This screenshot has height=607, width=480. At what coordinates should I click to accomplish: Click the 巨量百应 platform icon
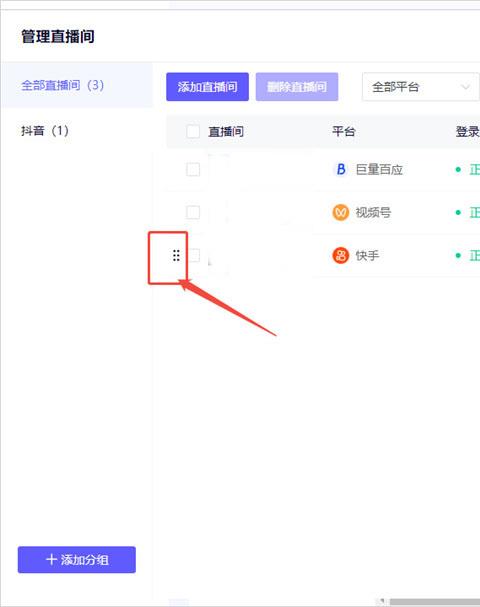(x=341, y=169)
